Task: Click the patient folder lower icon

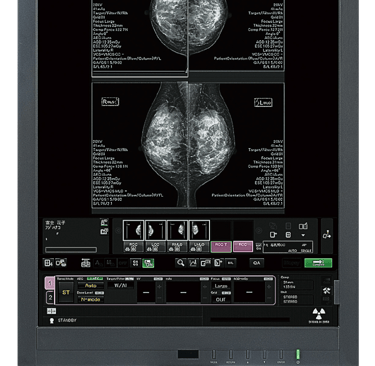Action: pyautogui.click(x=104, y=231)
